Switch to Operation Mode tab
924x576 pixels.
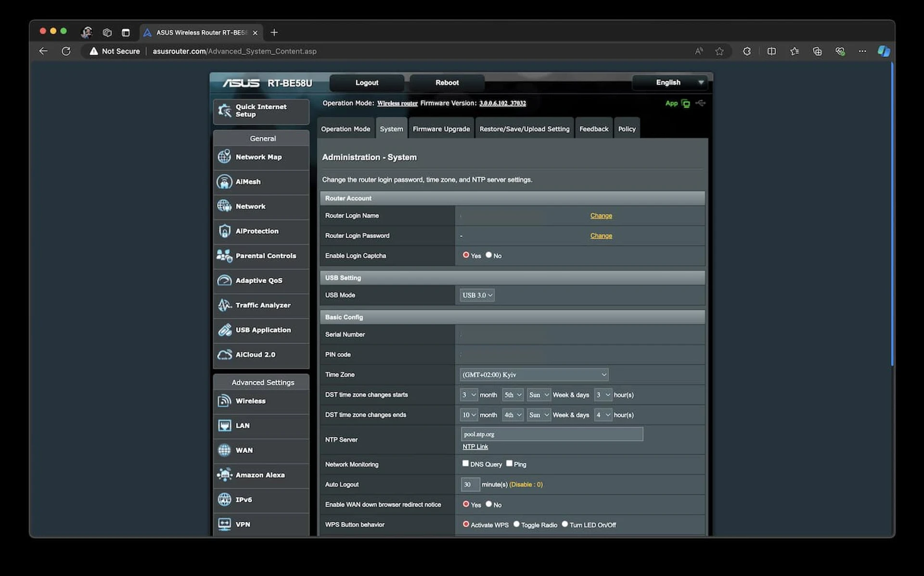tap(346, 128)
